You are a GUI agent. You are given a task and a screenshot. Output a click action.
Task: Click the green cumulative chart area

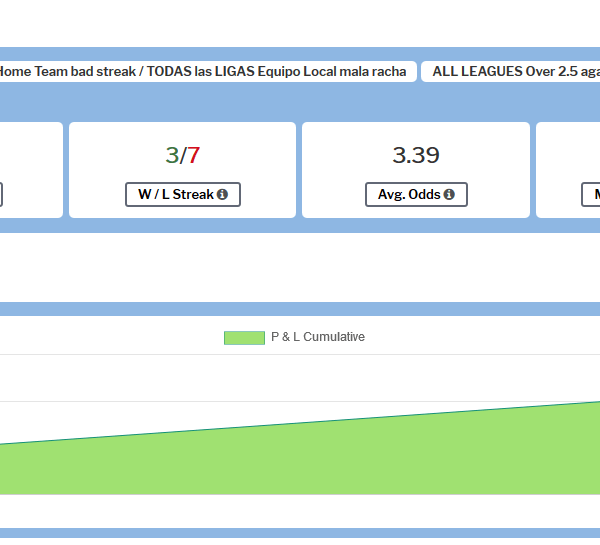click(300, 459)
